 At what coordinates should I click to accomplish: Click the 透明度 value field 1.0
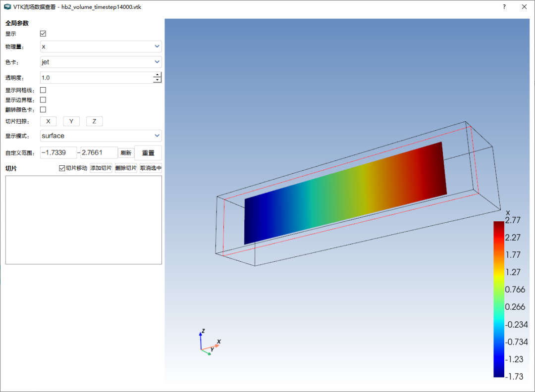[x=97, y=78]
